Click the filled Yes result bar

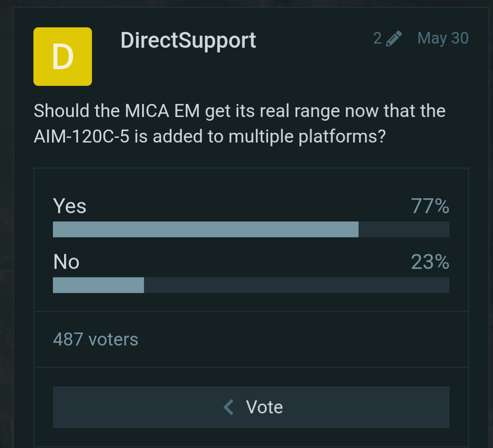206,230
